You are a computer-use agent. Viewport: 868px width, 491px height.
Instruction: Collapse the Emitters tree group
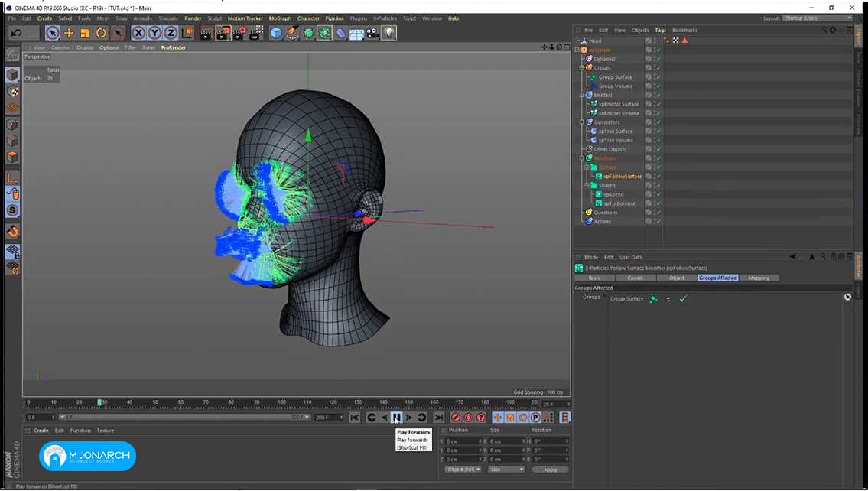(x=582, y=95)
